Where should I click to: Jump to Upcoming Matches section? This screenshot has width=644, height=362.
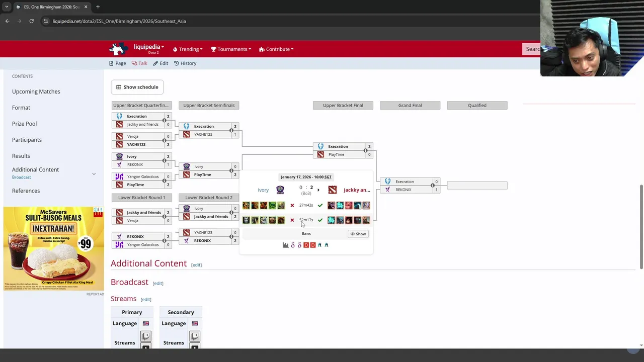36,92
